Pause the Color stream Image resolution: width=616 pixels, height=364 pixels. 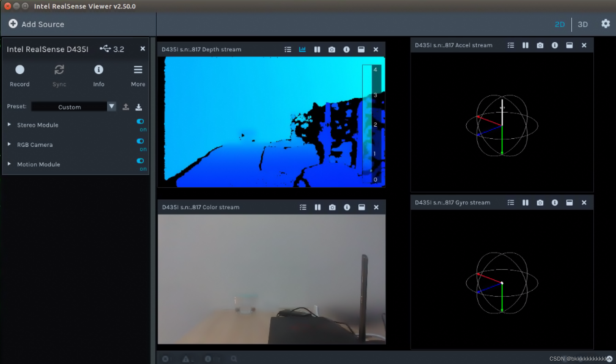[317, 207]
